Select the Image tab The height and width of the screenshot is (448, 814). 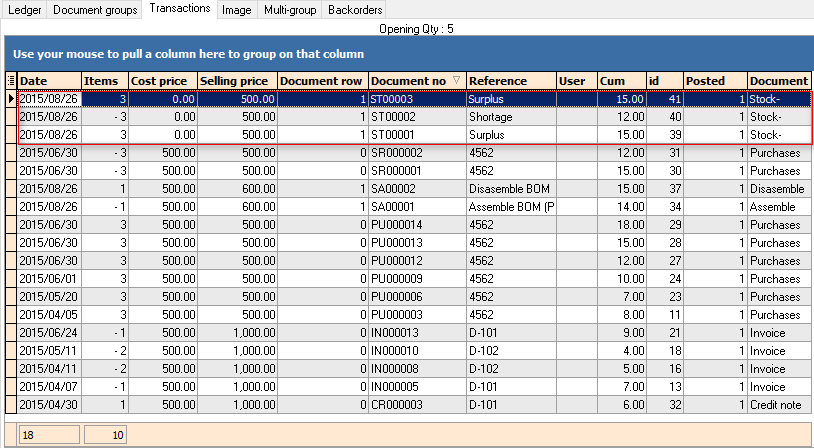pyautogui.click(x=237, y=10)
